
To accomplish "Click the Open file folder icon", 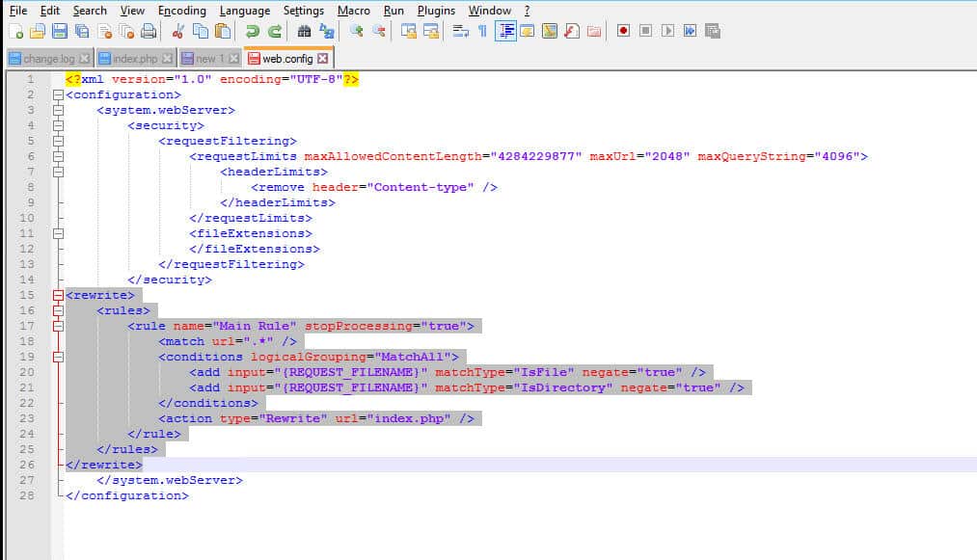I will pos(38,31).
